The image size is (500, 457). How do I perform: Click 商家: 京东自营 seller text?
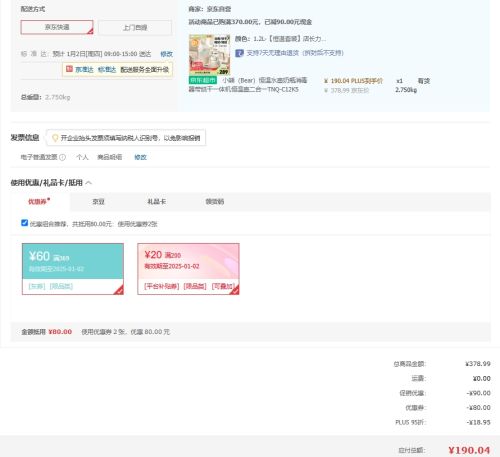(x=210, y=9)
